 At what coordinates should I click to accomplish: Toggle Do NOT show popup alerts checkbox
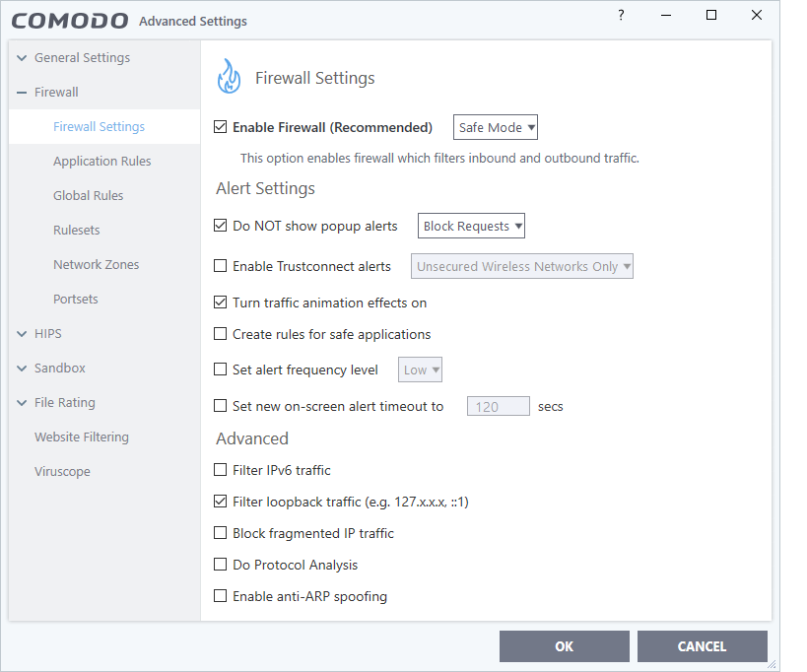click(221, 226)
